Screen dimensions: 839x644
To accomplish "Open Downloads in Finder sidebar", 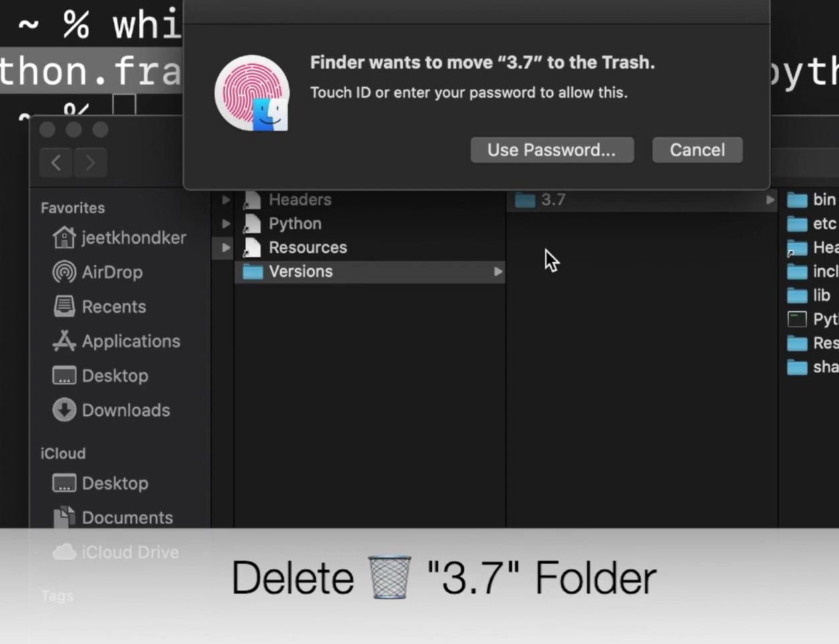I will pos(111,410).
